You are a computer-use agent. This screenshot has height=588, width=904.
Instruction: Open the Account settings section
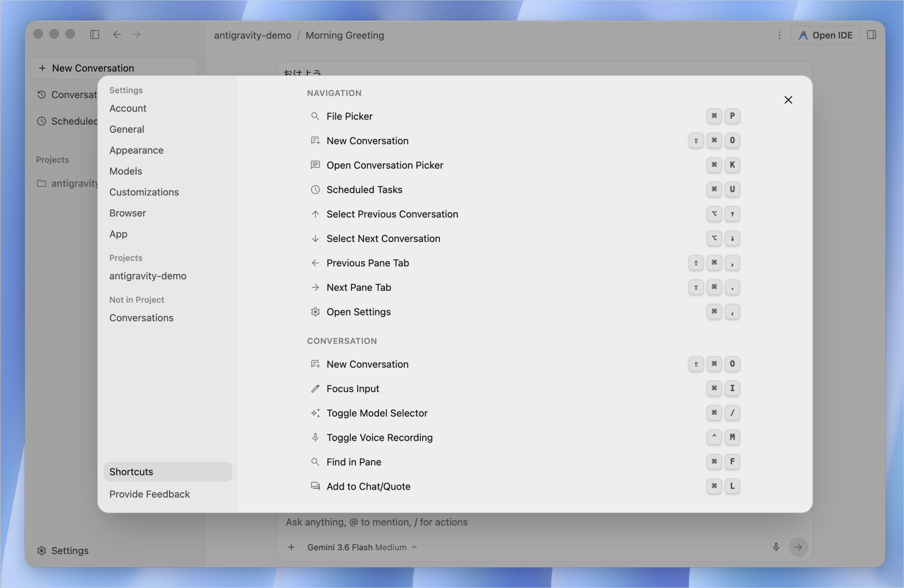[128, 108]
